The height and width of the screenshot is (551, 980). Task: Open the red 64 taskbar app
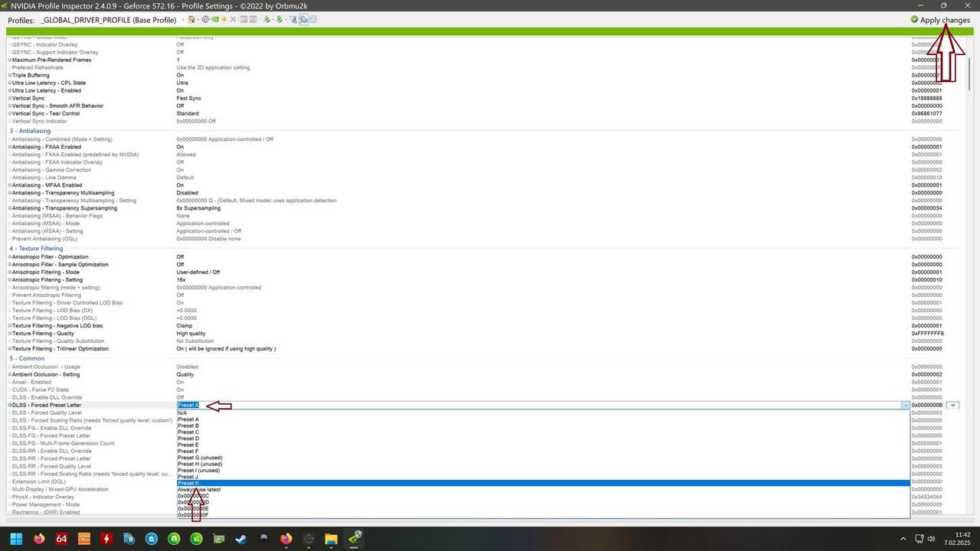62,539
